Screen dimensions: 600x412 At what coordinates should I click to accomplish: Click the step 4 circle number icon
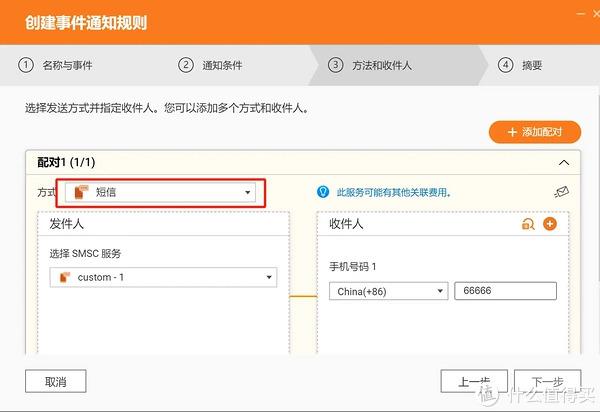[506, 66]
